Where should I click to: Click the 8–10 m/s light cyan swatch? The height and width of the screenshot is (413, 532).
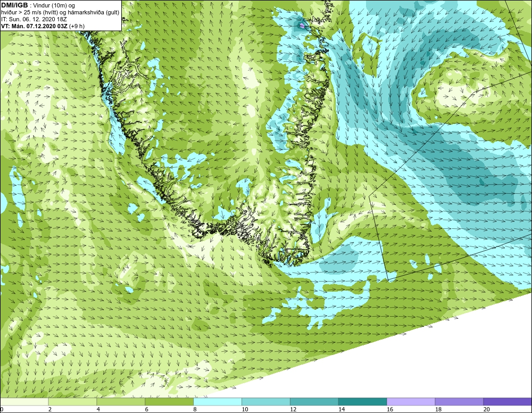tap(218, 402)
